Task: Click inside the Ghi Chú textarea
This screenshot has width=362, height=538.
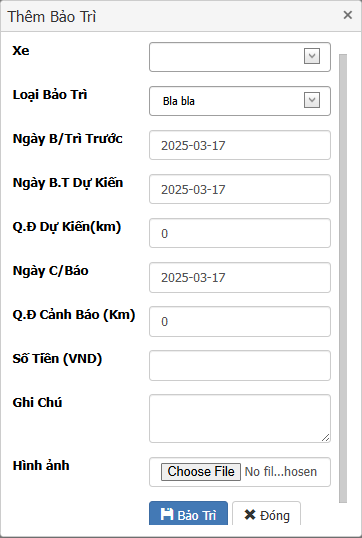Action: (240, 419)
